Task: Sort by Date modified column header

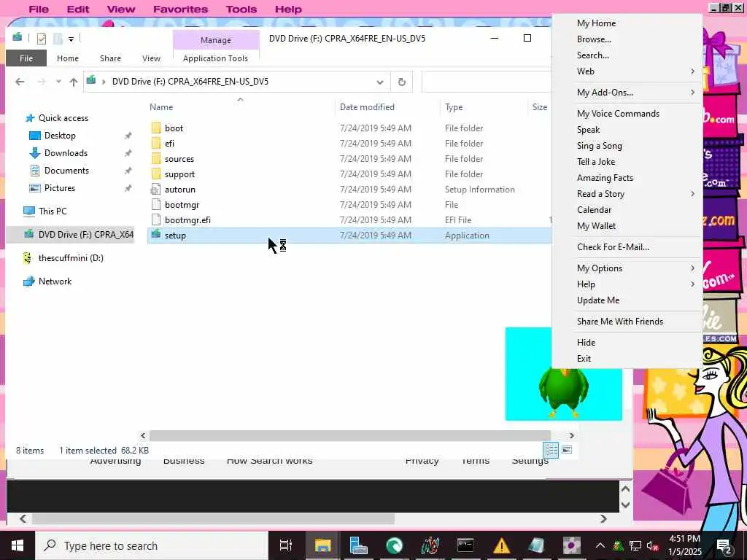Action: 367,107
